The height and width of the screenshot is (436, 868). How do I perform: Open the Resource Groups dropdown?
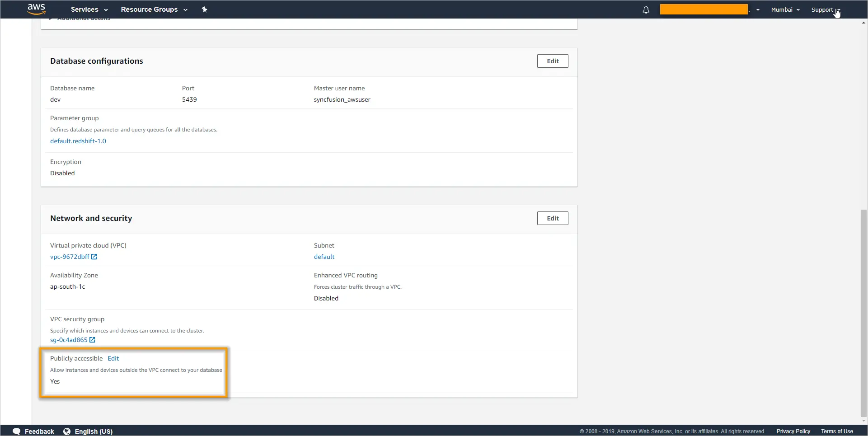click(x=154, y=9)
